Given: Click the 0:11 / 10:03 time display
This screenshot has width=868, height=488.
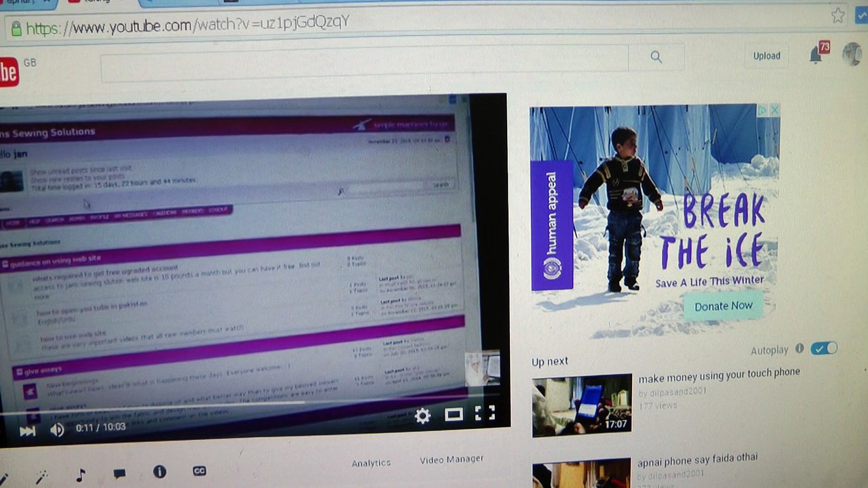Looking at the screenshot, I should point(100,427).
